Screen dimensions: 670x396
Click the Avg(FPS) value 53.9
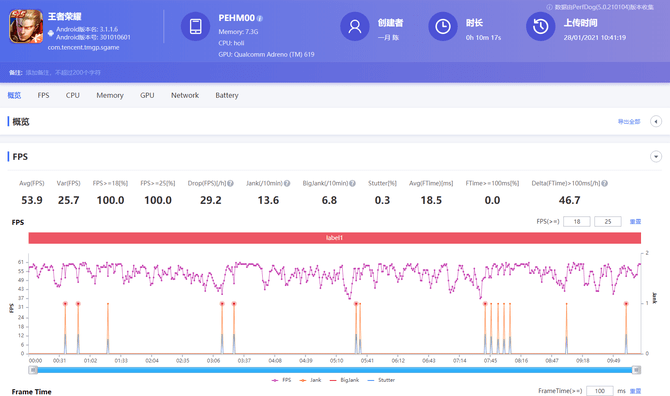pyautogui.click(x=32, y=200)
